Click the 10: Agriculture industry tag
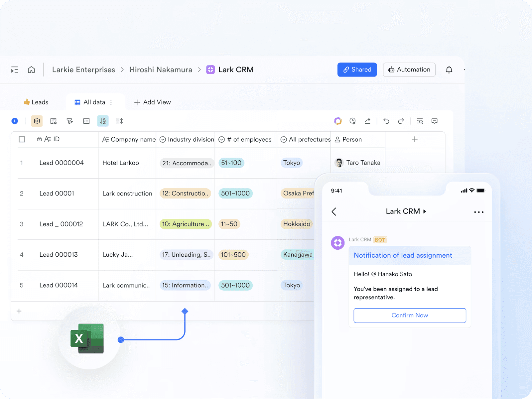The height and width of the screenshot is (399, 532). (x=186, y=224)
